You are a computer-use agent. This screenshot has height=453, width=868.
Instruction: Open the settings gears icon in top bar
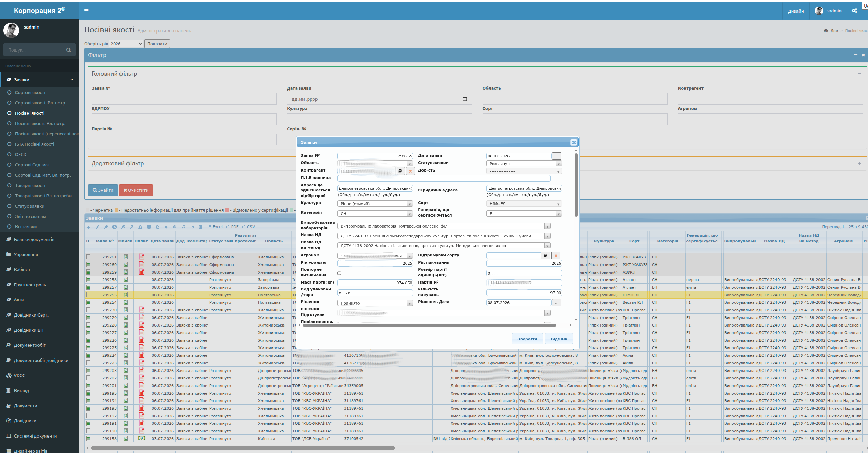pos(854,11)
